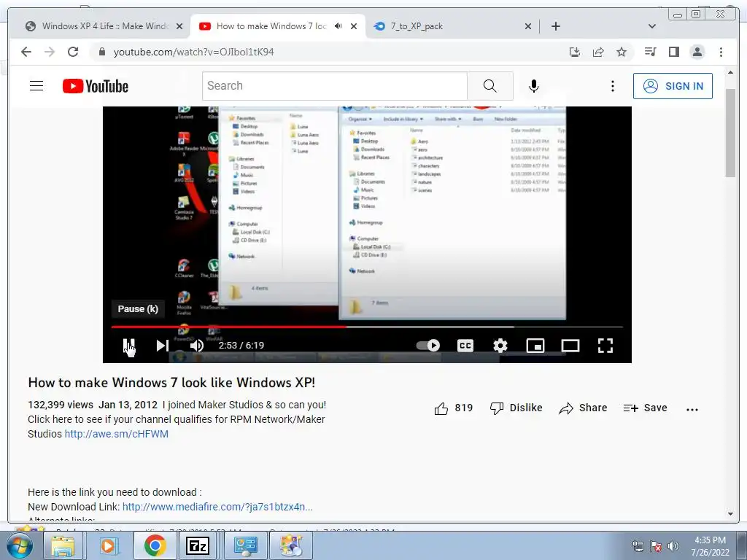Click the install/download page icon
Image resolution: width=747 pixels, height=560 pixels.
(575, 52)
